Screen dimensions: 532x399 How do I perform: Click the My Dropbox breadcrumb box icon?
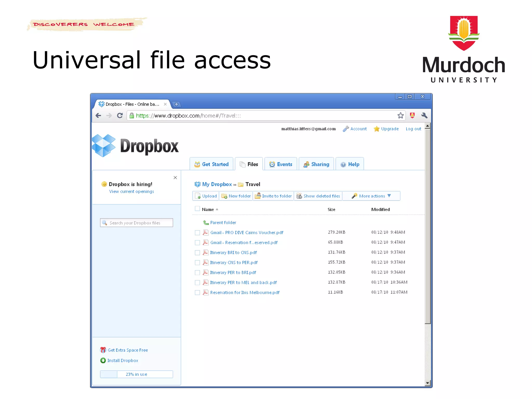tap(197, 184)
